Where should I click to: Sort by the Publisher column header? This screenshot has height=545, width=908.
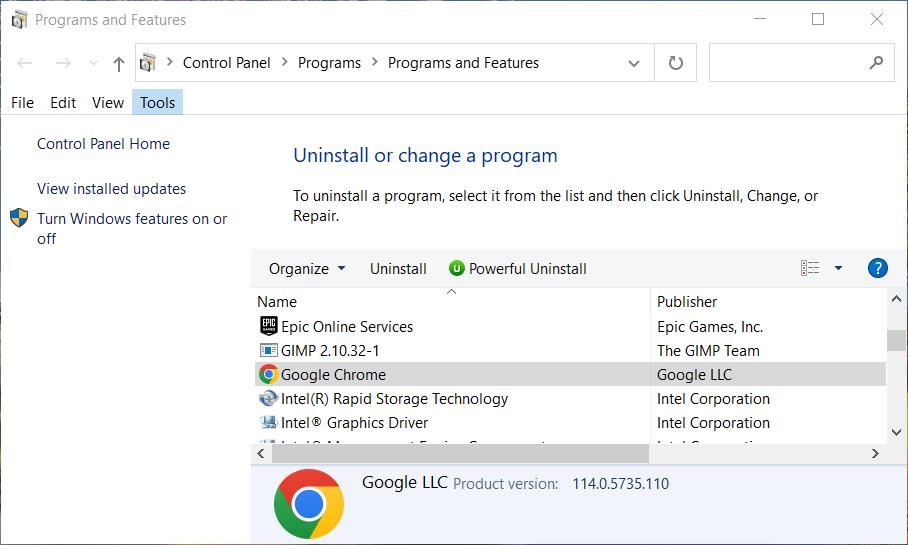(x=687, y=302)
